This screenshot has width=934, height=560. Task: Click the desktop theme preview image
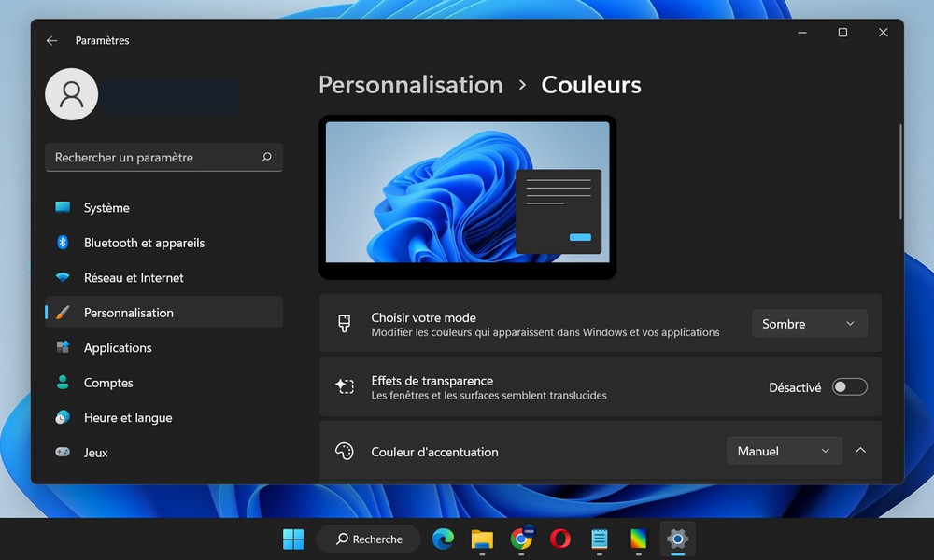468,197
